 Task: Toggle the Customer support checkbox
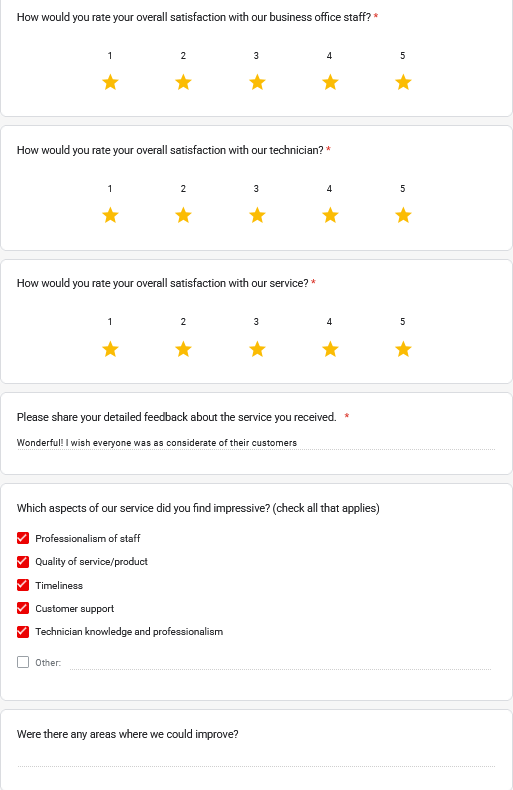pos(23,608)
